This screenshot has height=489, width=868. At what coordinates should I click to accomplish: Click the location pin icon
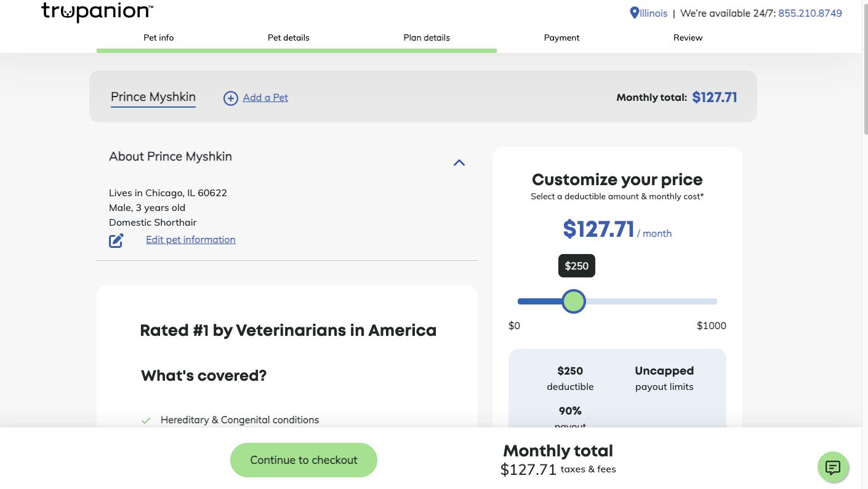pyautogui.click(x=634, y=13)
